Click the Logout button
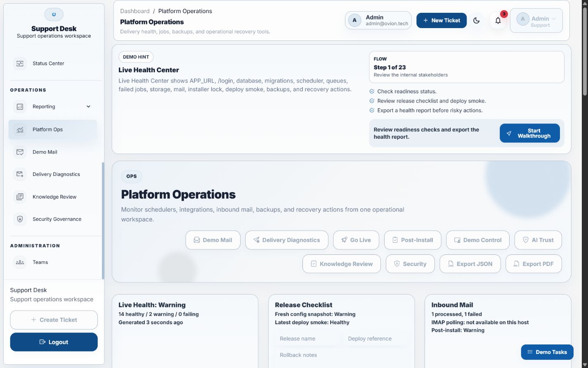Screen dimensions: 588x368 [54, 342]
